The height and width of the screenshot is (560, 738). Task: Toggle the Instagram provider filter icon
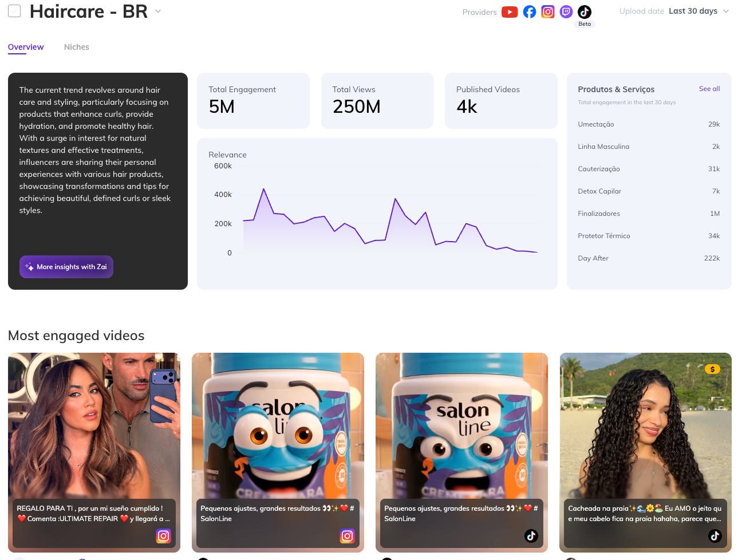click(548, 12)
